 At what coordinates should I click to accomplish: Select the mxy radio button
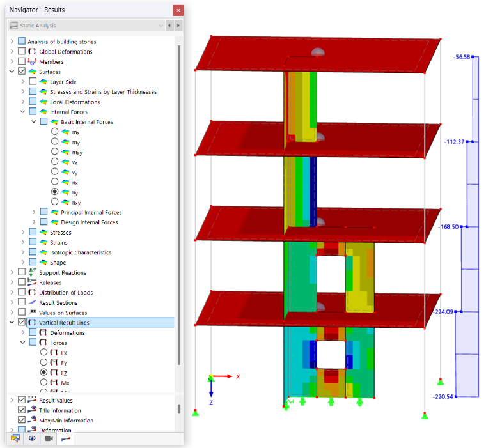(54, 151)
